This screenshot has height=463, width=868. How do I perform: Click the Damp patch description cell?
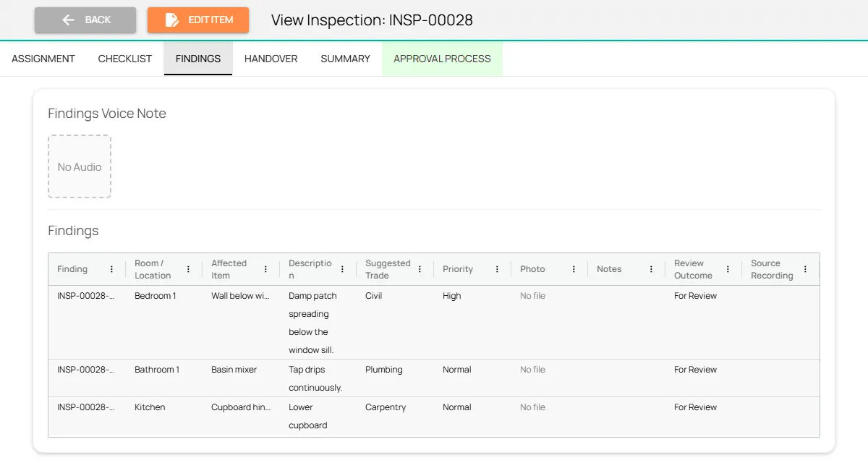tap(312, 323)
